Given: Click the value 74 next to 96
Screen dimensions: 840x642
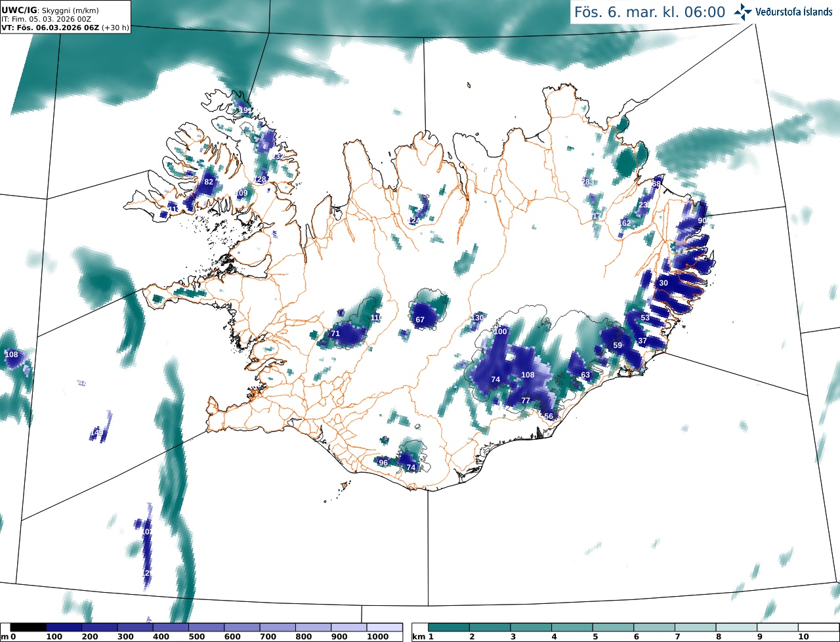Looking at the screenshot, I should coord(411,467).
